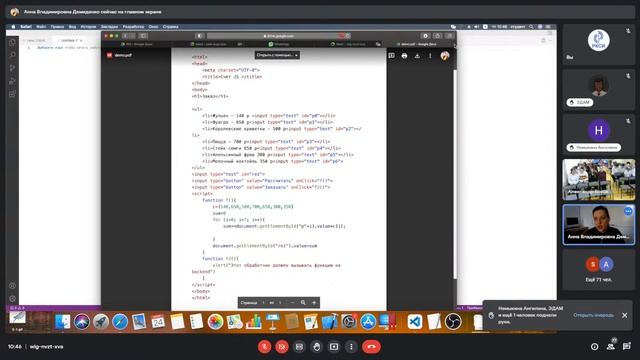The height and width of the screenshot is (360, 640).
Task: Open Safari menu in macOS menu bar
Action: tap(26, 27)
